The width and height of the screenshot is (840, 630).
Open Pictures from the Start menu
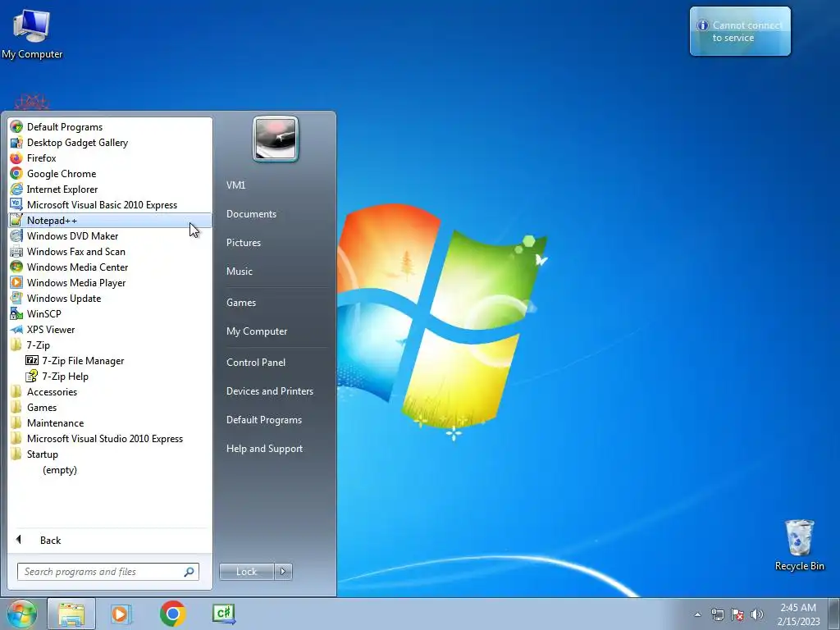pyautogui.click(x=276, y=243)
